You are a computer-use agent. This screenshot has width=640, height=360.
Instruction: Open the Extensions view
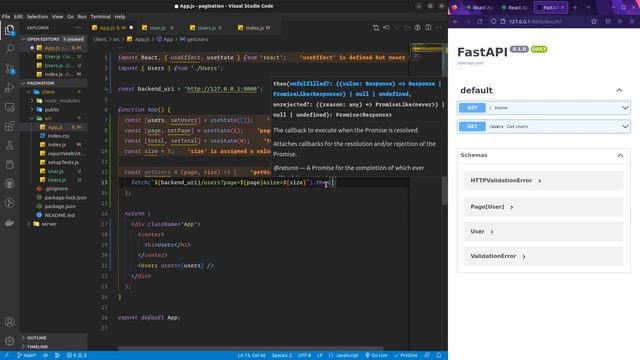pos(9,126)
